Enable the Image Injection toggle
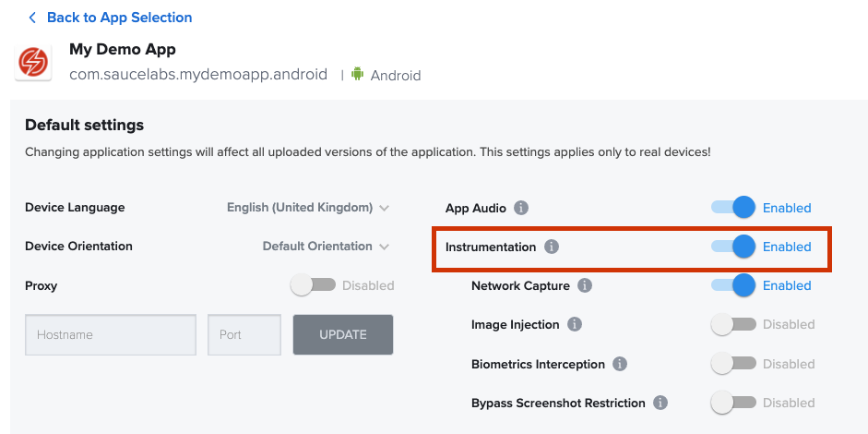Screen dimensions: 868x434 (733, 324)
